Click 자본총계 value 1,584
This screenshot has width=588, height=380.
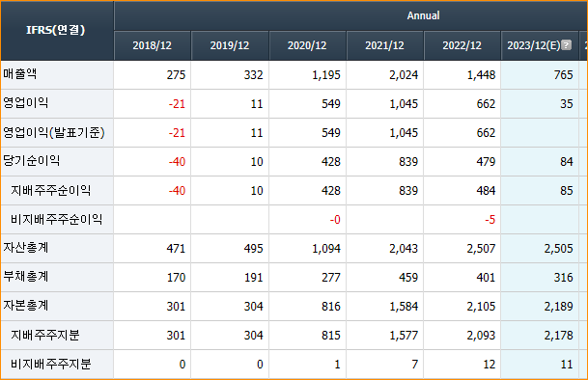coord(404,307)
